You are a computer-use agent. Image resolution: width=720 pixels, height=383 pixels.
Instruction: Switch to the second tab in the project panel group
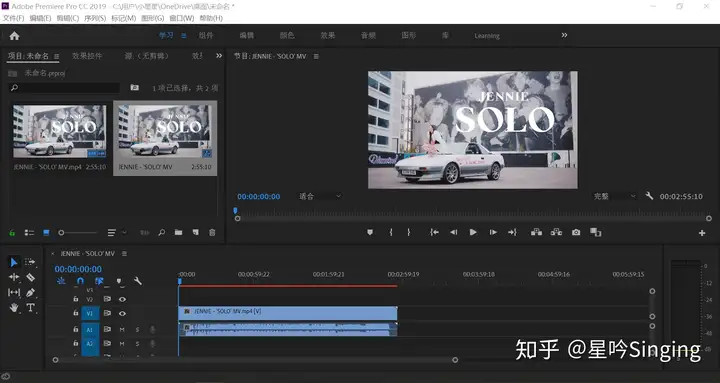coord(87,56)
